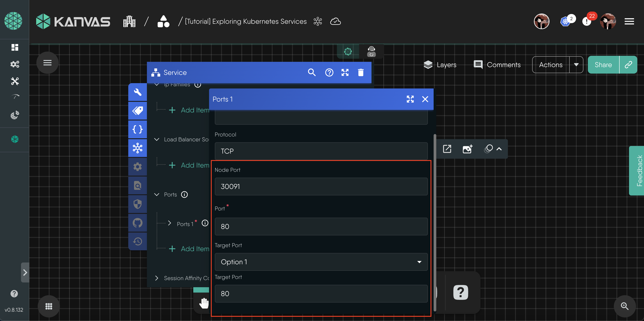Screen dimensions: 644x321
Task: Open the Target Port Option 1 dropdown
Action: pyautogui.click(x=321, y=262)
